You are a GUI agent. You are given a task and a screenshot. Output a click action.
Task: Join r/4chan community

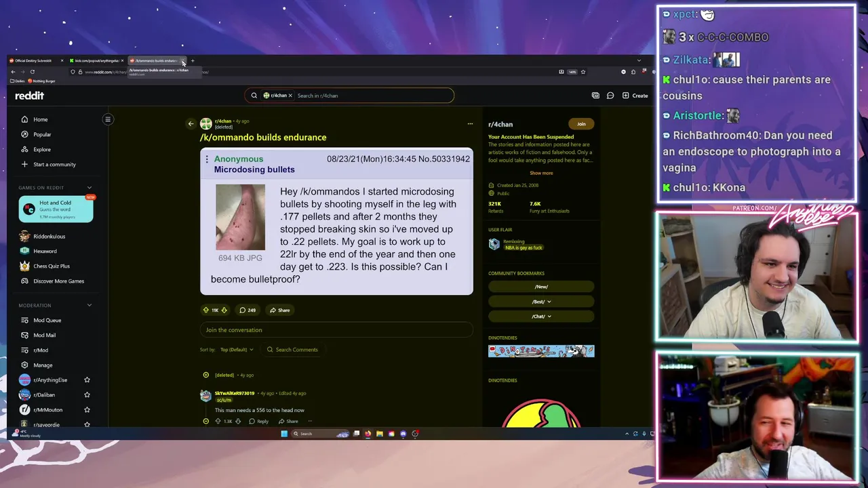pyautogui.click(x=581, y=124)
